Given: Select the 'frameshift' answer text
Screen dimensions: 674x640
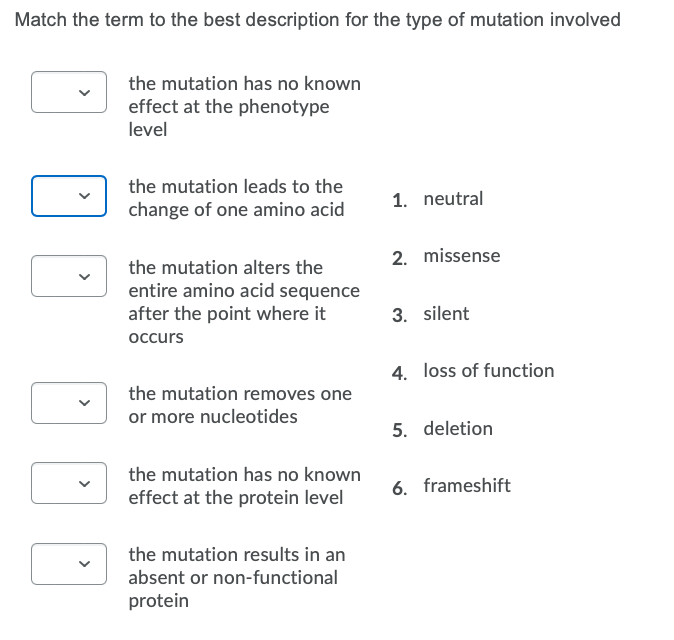Looking at the screenshot, I should click(x=466, y=486).
